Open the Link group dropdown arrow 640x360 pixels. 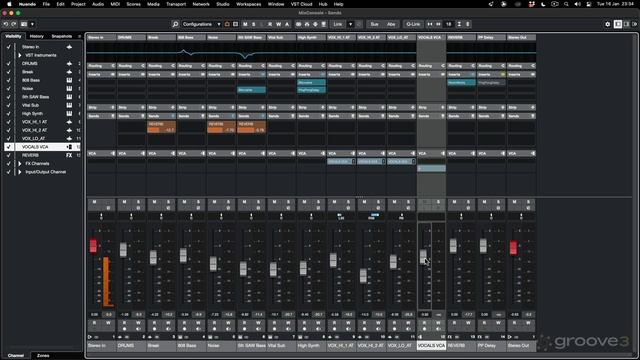click(350, 24)
